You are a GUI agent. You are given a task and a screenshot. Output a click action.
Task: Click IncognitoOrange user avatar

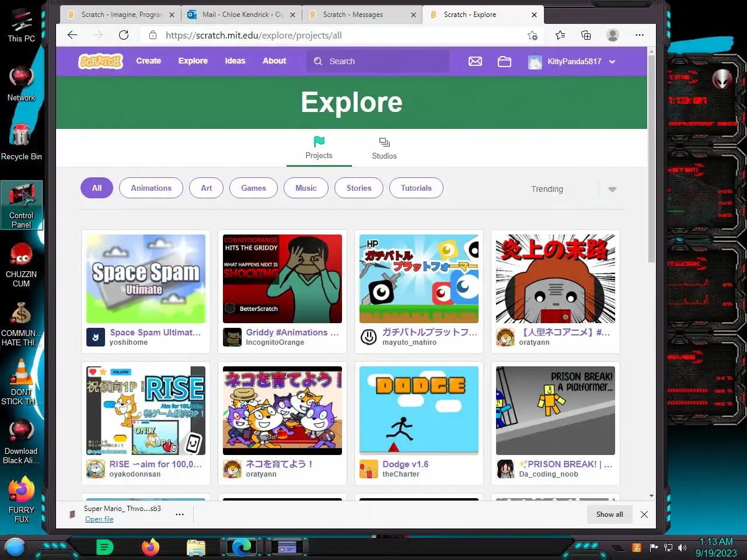232,337
